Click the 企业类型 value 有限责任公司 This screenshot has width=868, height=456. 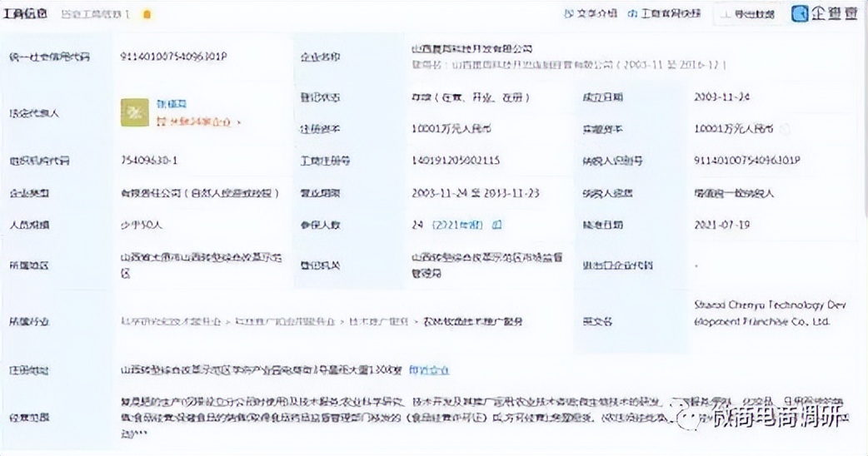tap(200, 193)
